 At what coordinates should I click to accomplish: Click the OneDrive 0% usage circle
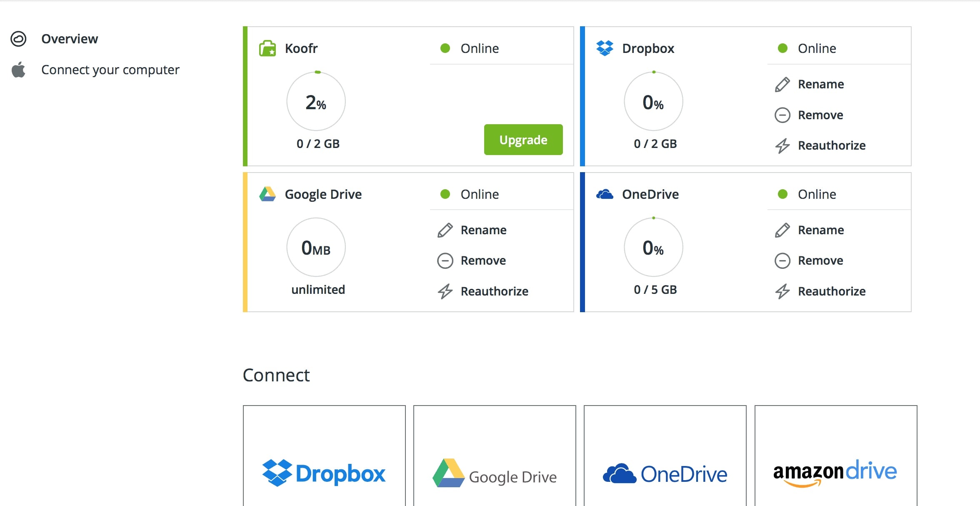(653, 247)
